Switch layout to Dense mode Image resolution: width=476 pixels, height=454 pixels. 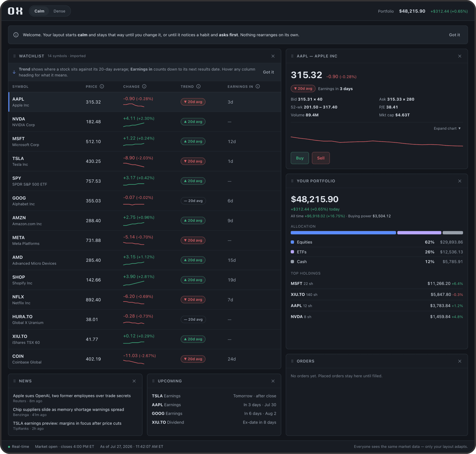59,11
